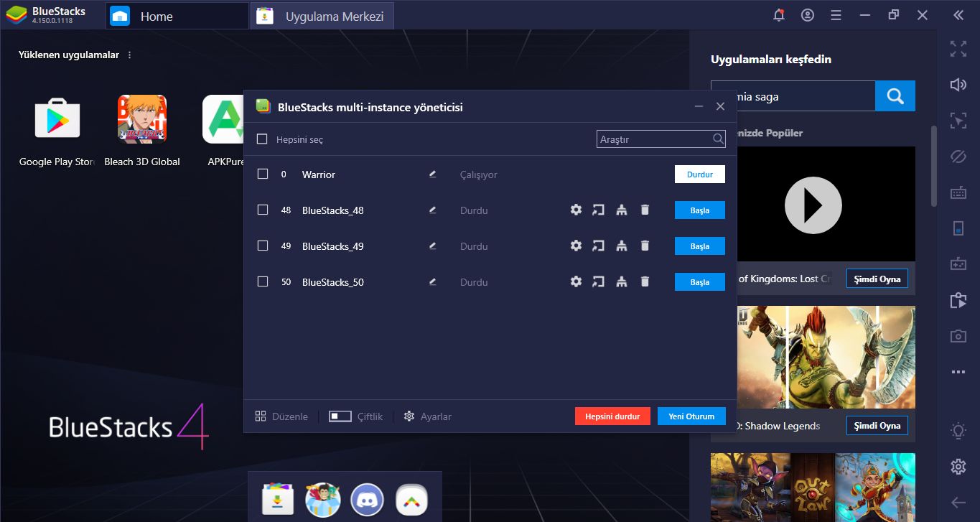
Task: Click Başla for BlueStacks_49
Action: point(699,246)
